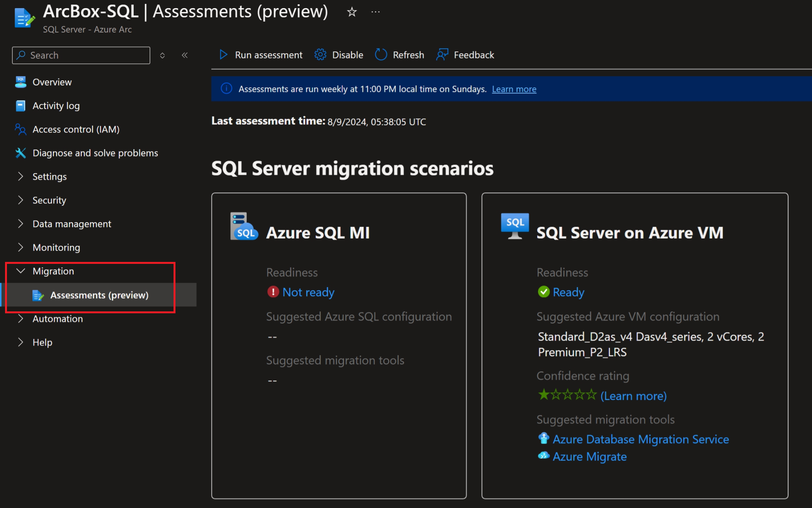Click the Disable gear icon
Viewport: 812px width, 508px height.
320,55
